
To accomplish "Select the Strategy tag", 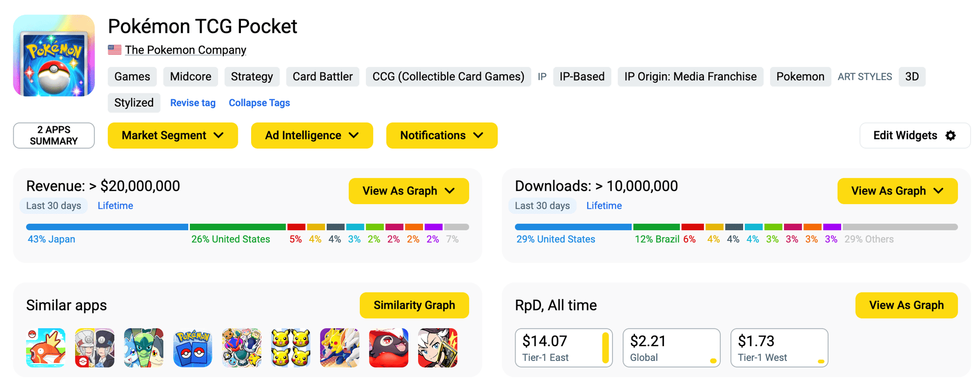I will pos(252,77).
